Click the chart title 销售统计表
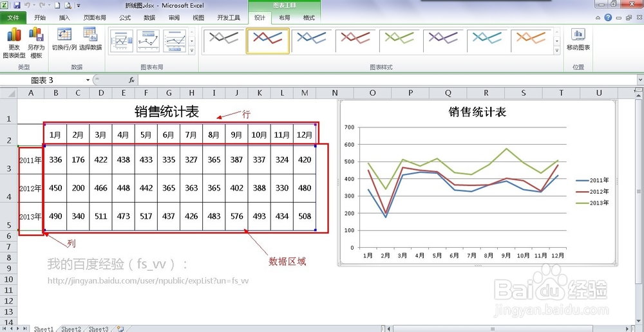The image size is (644, 332). [x=477, y=112]
